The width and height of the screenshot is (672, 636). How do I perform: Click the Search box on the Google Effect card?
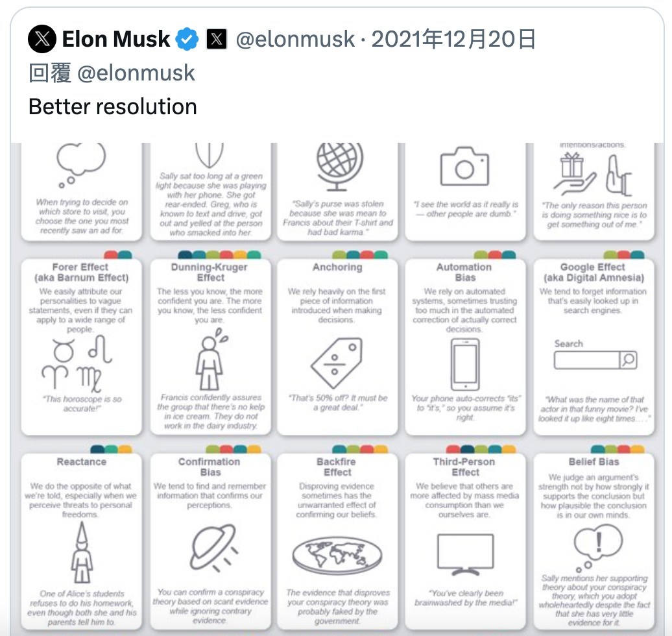tap(595, 360)
